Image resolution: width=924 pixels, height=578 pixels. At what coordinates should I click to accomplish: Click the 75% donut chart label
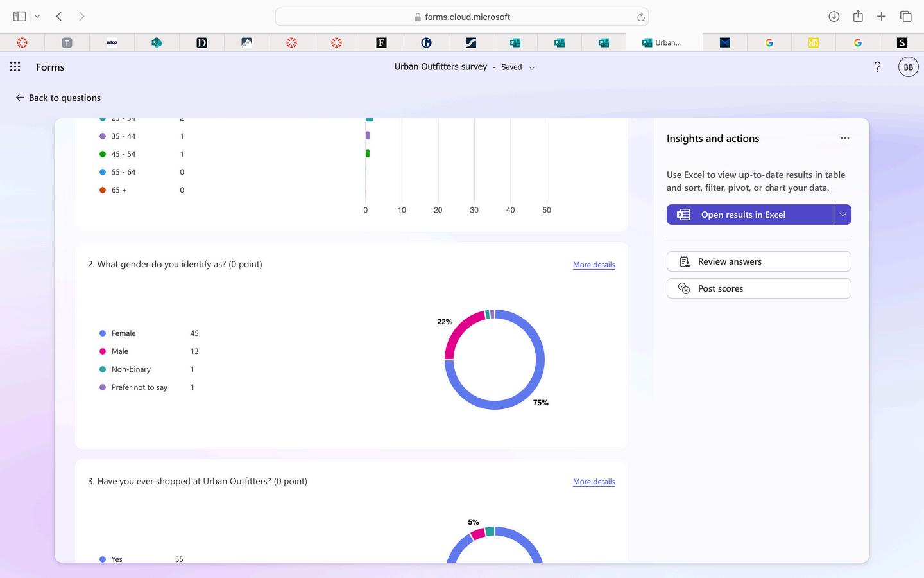pos(541,403)
